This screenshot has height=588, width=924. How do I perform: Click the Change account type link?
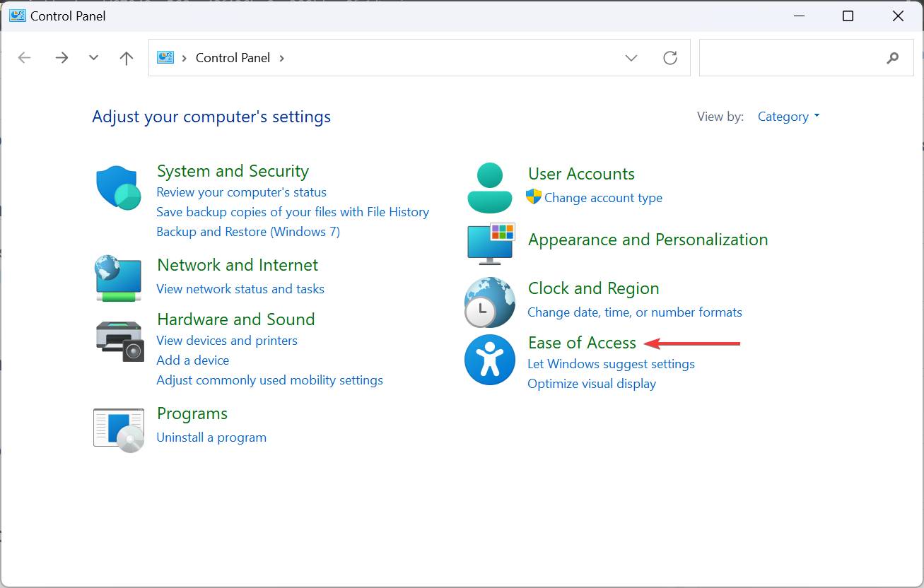(603, 198)
